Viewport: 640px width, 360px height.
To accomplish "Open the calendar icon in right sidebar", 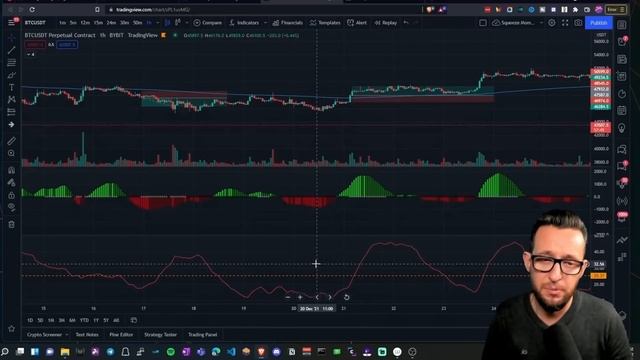I will pyautogui.click(x=622, y=111).
